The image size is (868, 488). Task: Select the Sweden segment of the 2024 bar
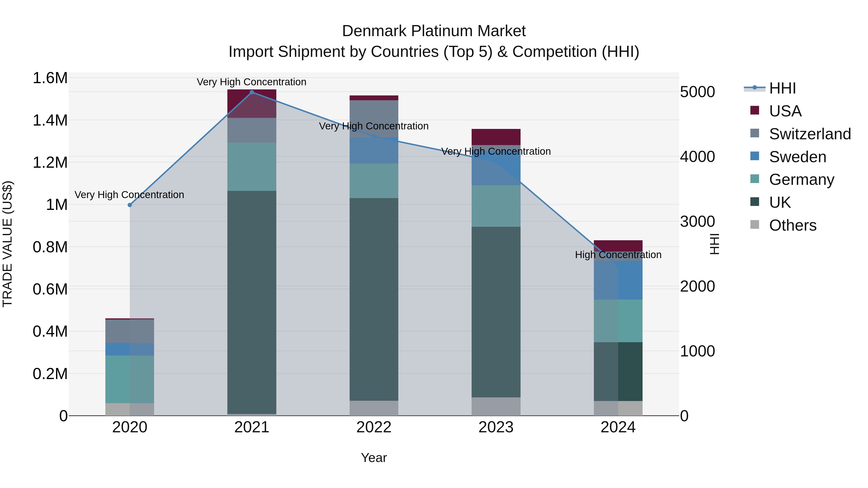618,280
